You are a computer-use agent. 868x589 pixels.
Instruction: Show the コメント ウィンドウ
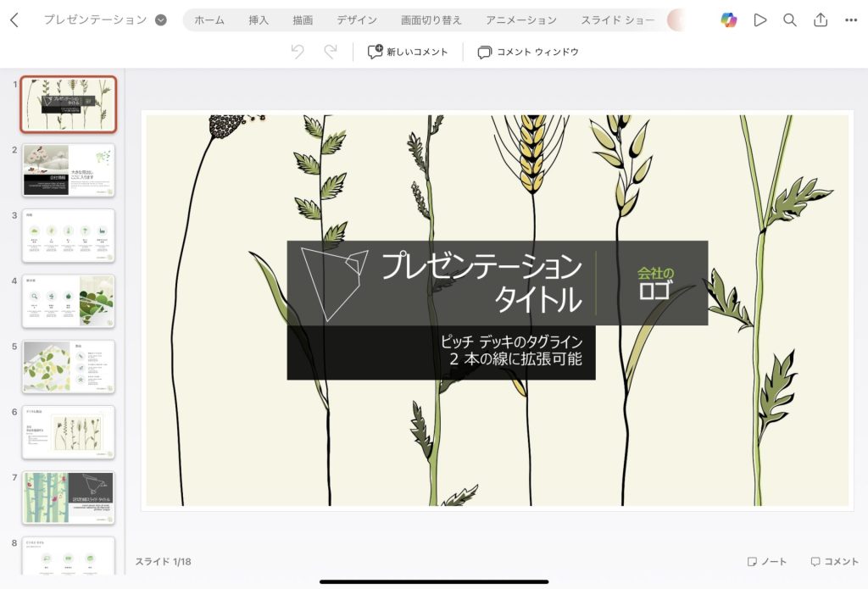tap(528, 52)
